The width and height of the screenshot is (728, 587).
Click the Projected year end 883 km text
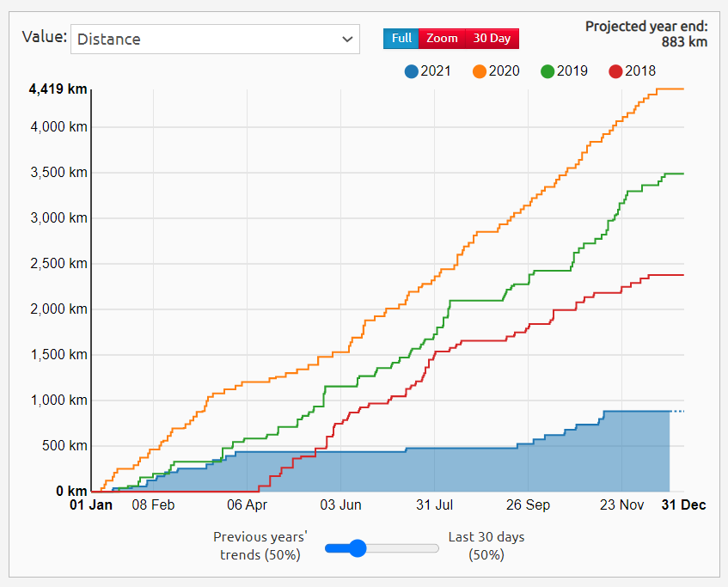(646, 34)
